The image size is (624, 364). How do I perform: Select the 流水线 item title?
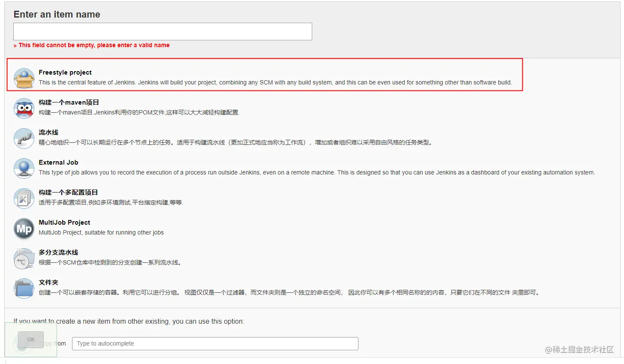48,132
